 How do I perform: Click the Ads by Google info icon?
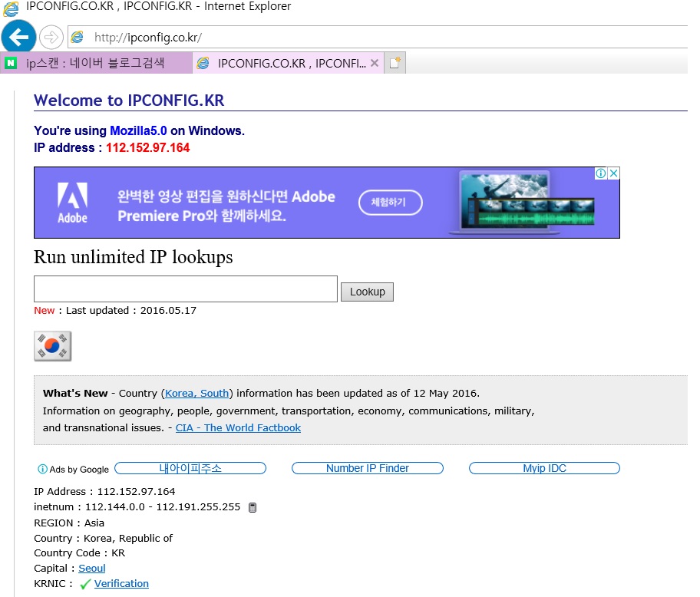pos(42,469)
